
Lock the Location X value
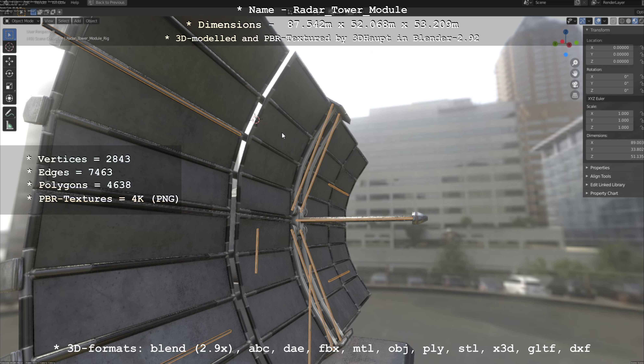point(642,47)
